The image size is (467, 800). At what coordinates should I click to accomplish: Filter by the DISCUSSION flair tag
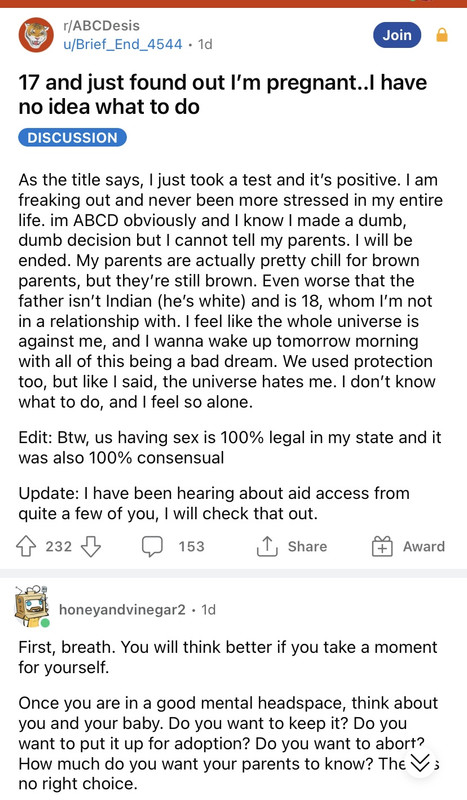pos(72,138)
